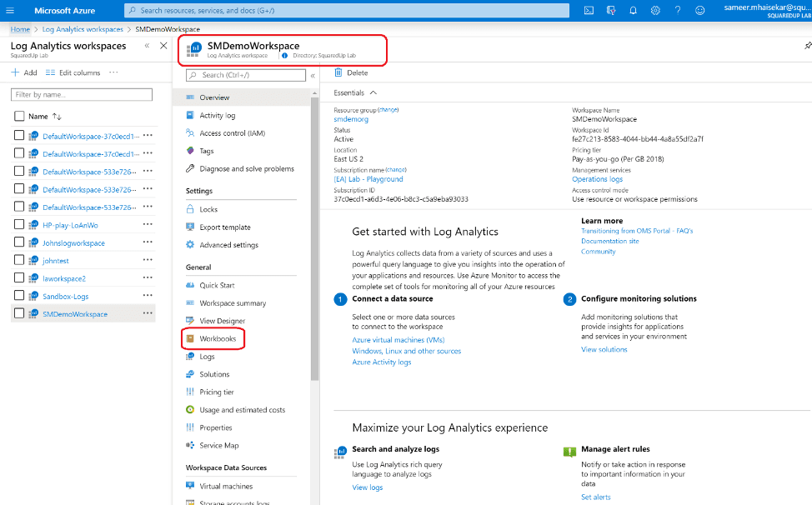Follow the Documentation site link
This screenshot has height=505, width=812.
(610, 241)
